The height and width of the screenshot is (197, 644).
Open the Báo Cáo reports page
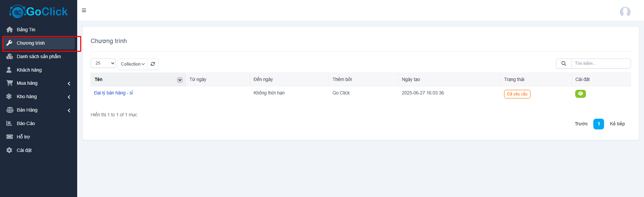pyautogui.click(x=26, y=123)
